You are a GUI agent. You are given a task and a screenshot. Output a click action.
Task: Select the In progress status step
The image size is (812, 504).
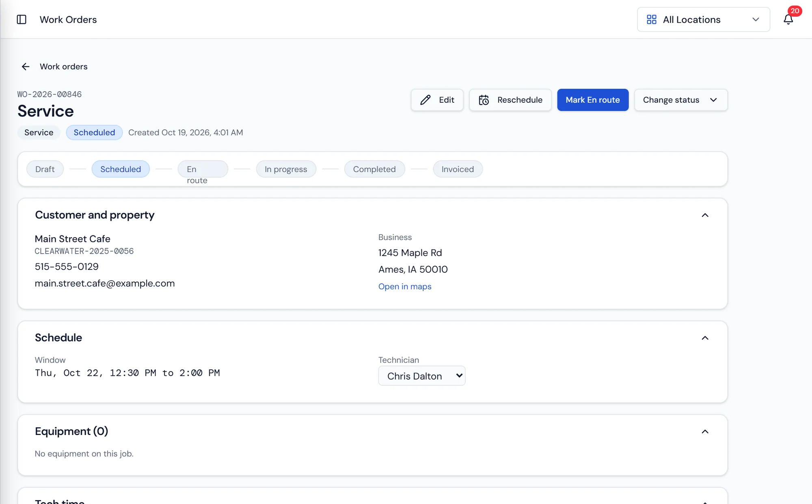[286, 169]
